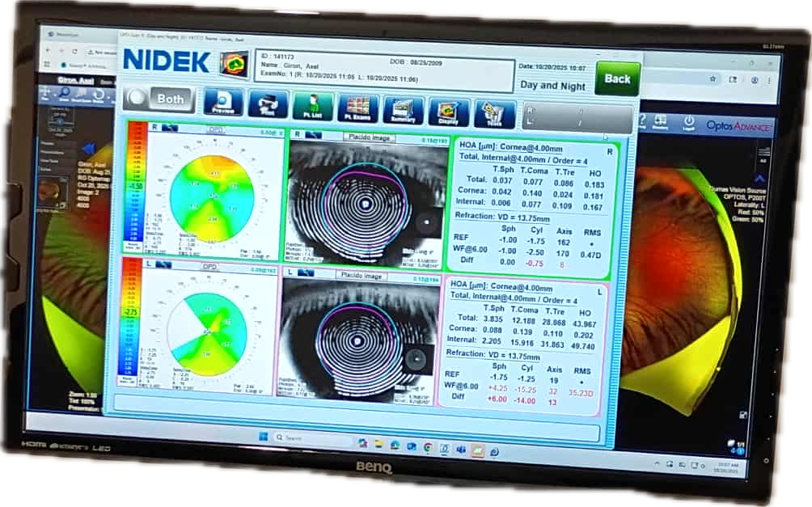Click right eye WF@6.00 refraction row

click(527, 251)
